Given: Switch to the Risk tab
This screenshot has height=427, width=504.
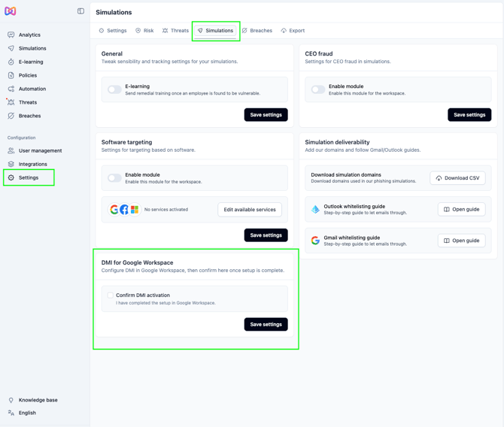Looking at the screenshot, I should (144, 31).
